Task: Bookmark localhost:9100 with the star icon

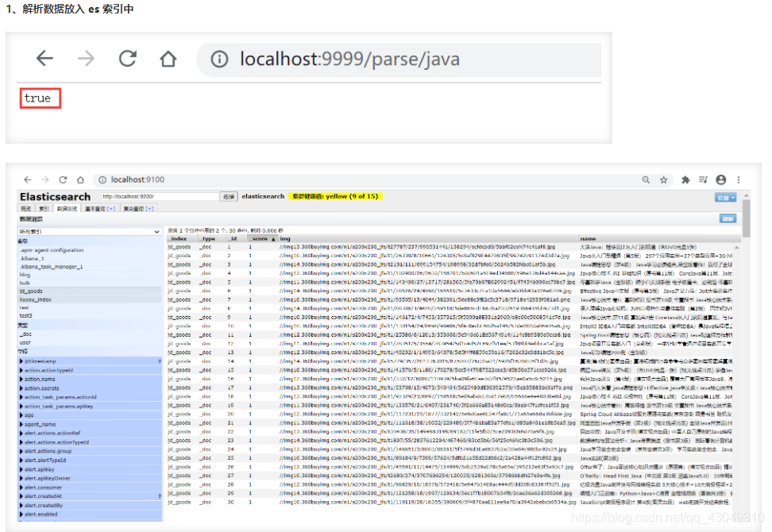Action: click(x=664, y=179)
